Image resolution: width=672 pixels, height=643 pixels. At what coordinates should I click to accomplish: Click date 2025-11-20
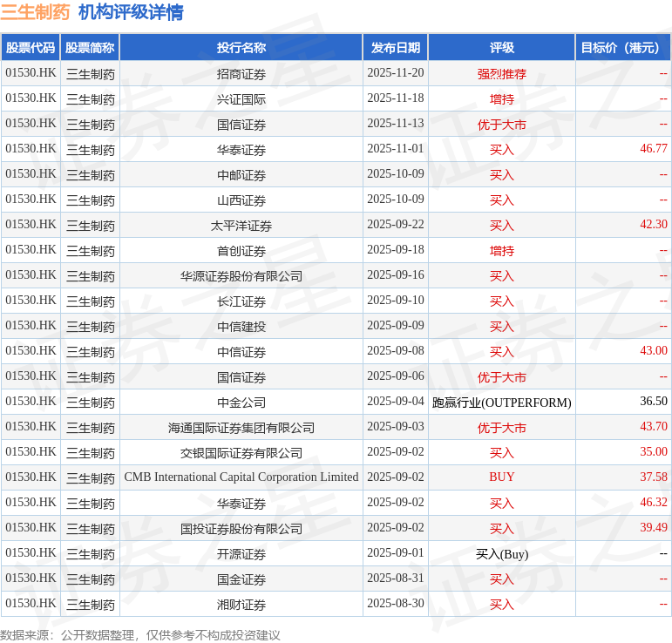(x=396, y=73)
